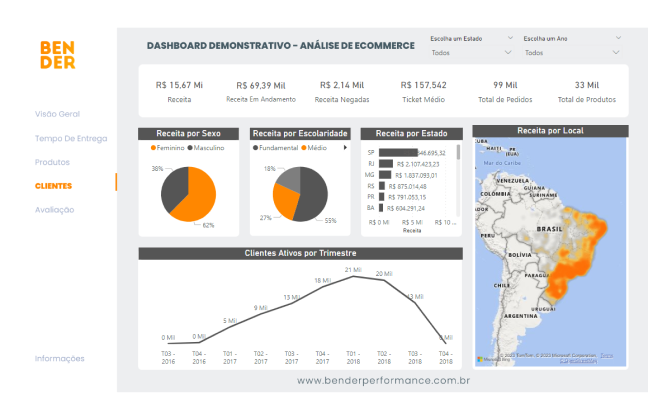Viewport: 648px width, 420px height.
Task: Click the Receita por Sexo chart title
Action: point(188,134)
